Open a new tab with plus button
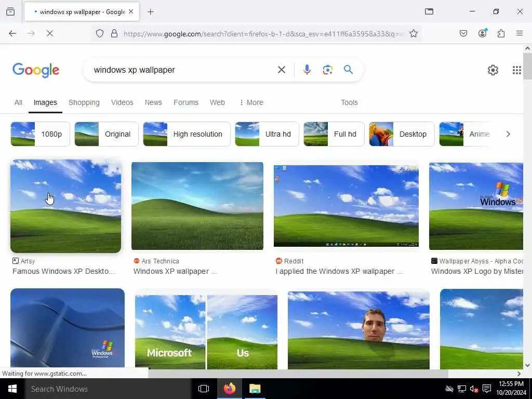Viewport: 532px width, 399px height. [x=151, y=12]
